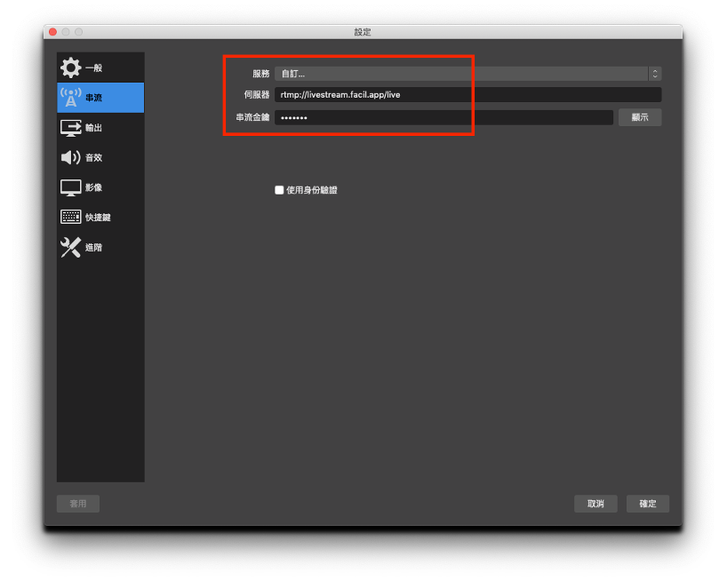The width and height of the screenshot is (727, 588).
Task: Click the 伺服器 rtmp URL field
Action: [467, 95]
